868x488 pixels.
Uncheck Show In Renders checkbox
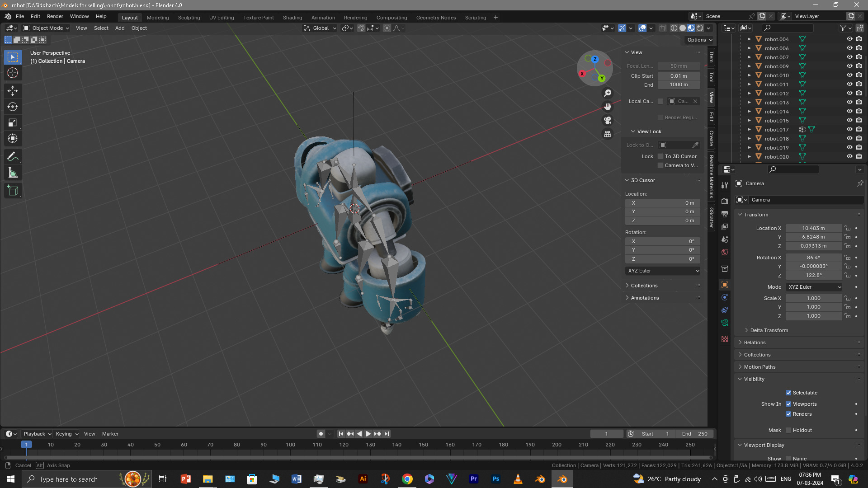point(788,414)
